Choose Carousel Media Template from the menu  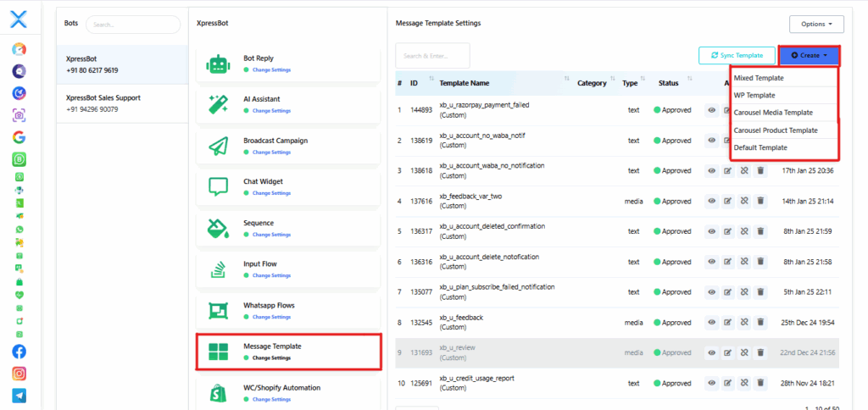773,113
